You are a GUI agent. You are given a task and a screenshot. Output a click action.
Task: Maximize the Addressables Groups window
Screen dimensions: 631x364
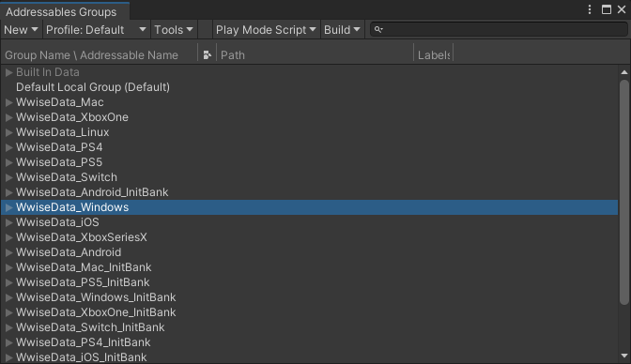click(x=607, y=9)
